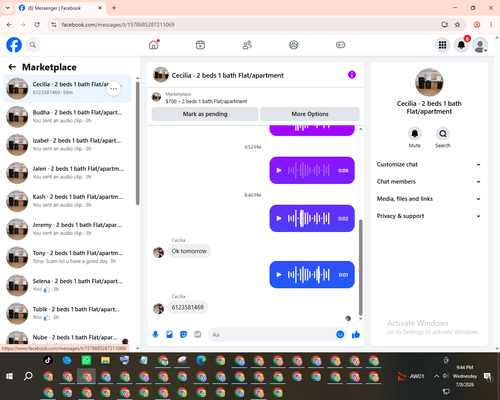
Task: Open a new Chrome tab
Action: pos(114,8)
